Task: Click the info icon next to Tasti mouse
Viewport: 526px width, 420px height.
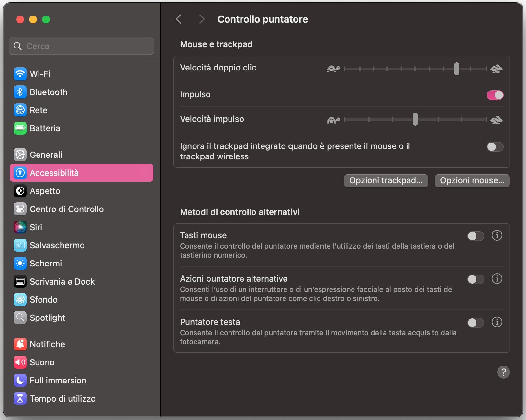Action: click(497, 236)
